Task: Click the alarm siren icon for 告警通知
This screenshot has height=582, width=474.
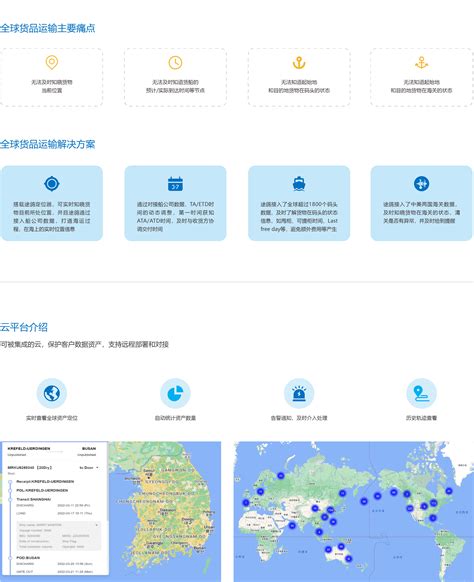Action: coord(299,393)
